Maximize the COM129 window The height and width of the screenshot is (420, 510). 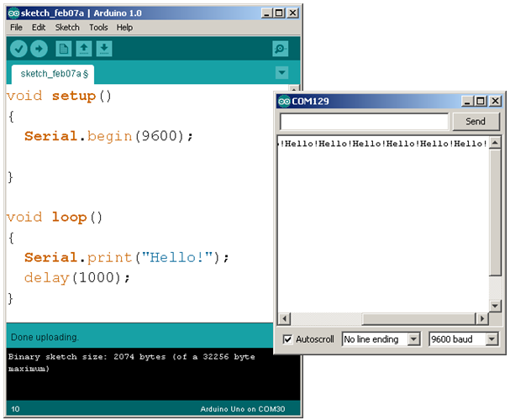click(481, 101)
